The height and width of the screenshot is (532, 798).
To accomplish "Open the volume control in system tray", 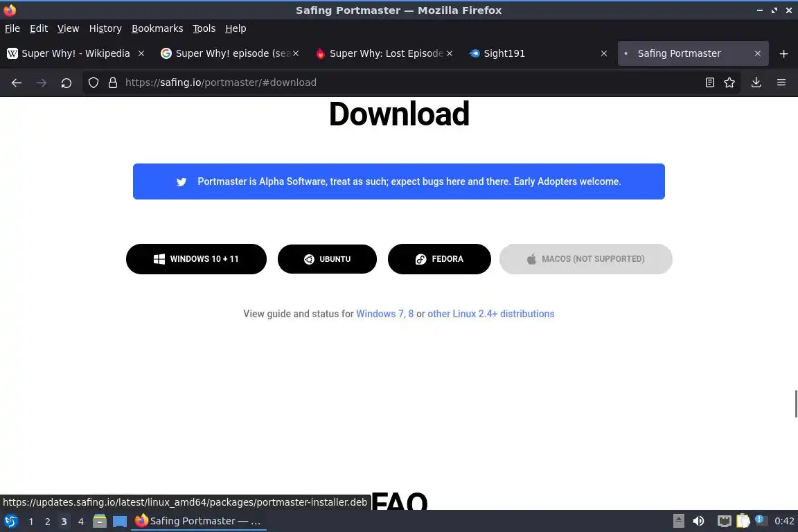I will tap(698, 522).
